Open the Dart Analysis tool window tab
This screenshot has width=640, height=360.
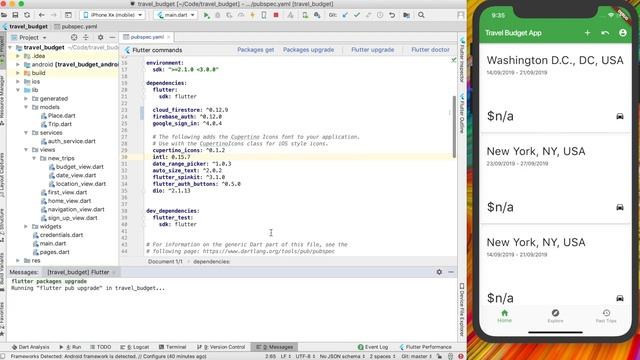[x=30, y=347]
